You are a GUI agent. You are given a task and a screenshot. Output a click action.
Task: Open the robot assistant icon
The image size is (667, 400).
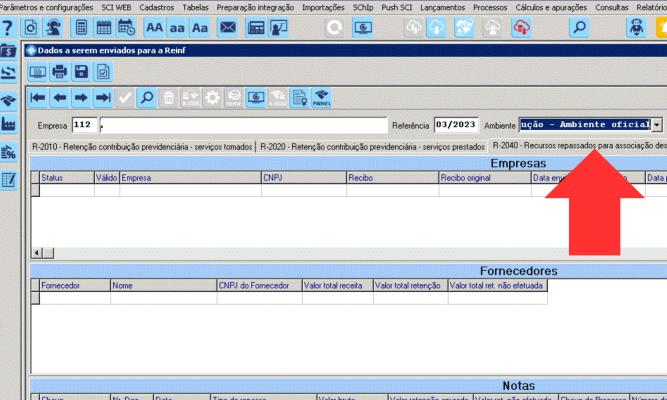[x=636, y=28]
